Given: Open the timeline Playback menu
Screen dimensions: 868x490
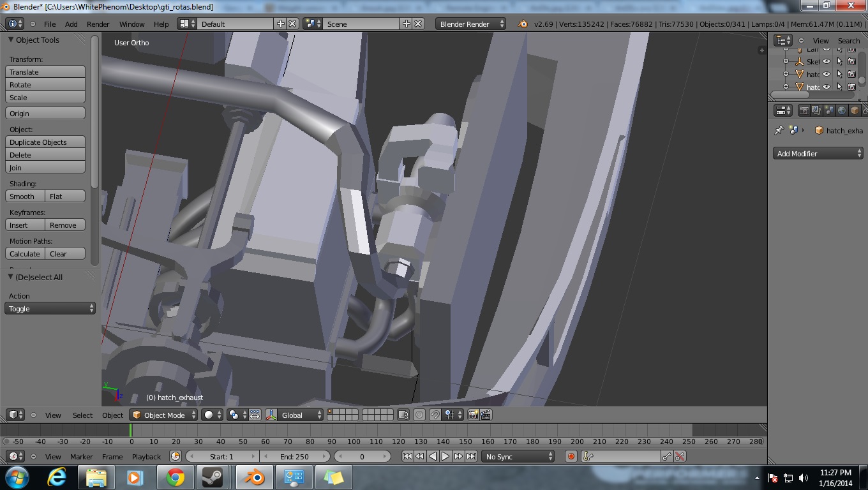Looking at the screenshot, I should click(146, 457).
